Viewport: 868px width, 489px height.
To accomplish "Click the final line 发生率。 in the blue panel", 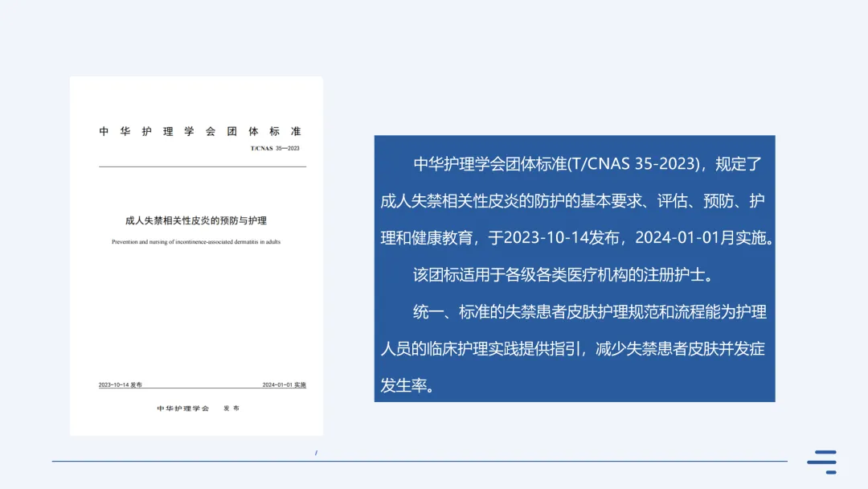I will 407,385.
